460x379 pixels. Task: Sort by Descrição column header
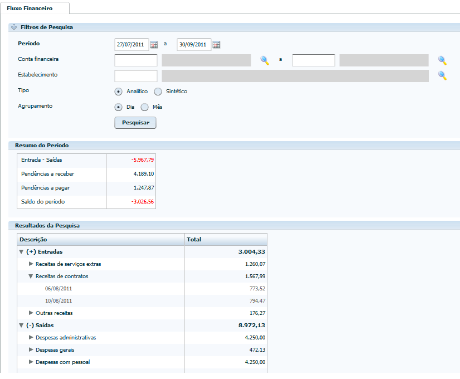point(101,239)
